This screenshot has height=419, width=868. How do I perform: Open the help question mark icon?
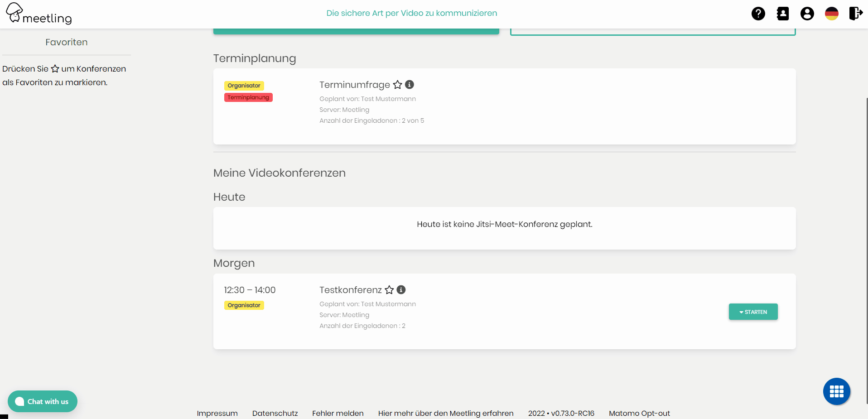pos(758,14)
